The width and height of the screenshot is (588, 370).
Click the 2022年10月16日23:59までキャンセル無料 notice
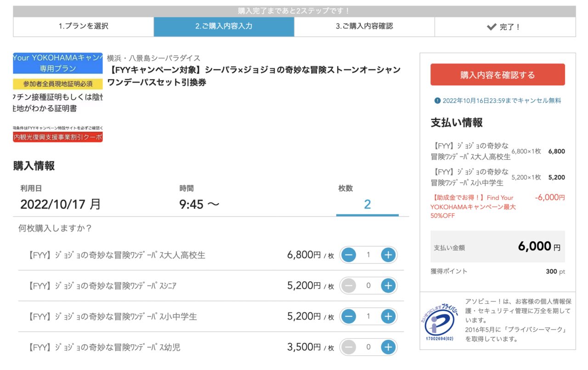click(x=501, y=101)
